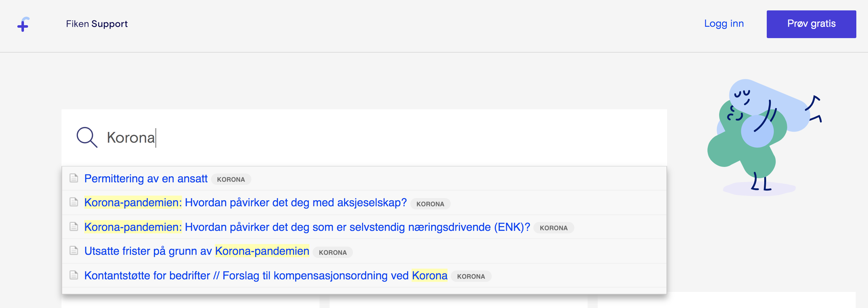The image size is (868, 308).
Task: Open Korona-pandemien aksjeselskap article
Action: click(x=245, y=202)
